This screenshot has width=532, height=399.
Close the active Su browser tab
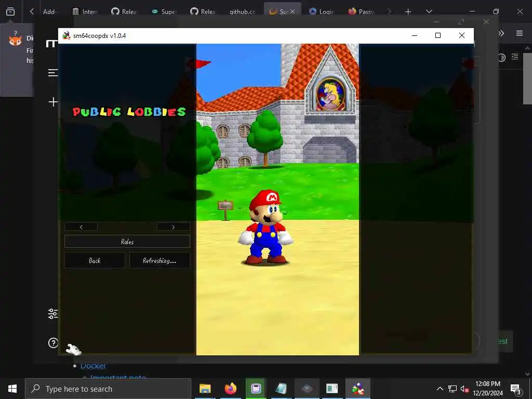(293, 11)
